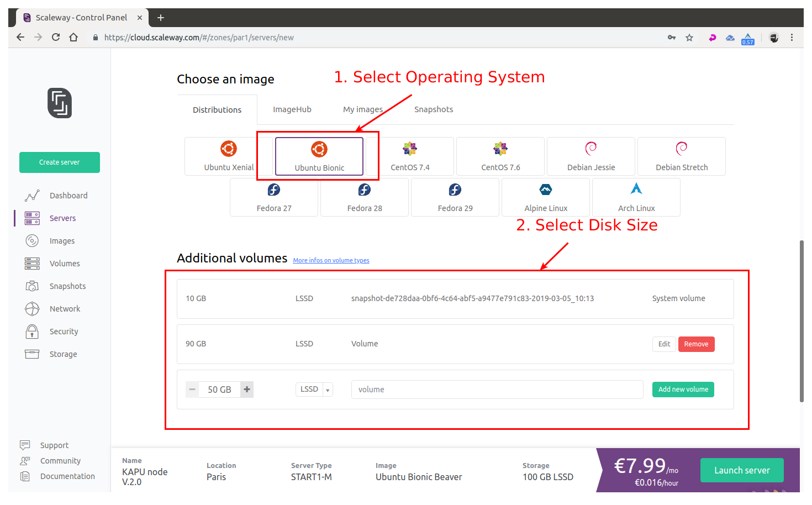Choose CentOS 7.4 image

coord(410,156)
